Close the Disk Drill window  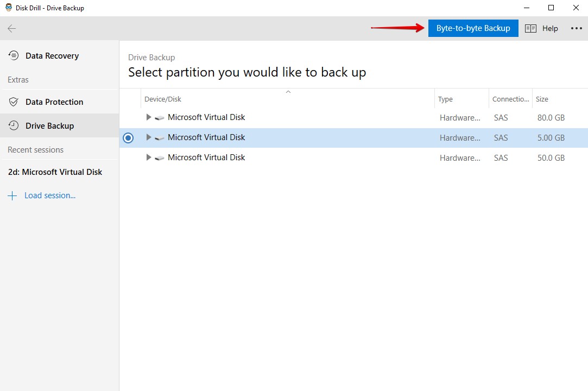(576, 8)
